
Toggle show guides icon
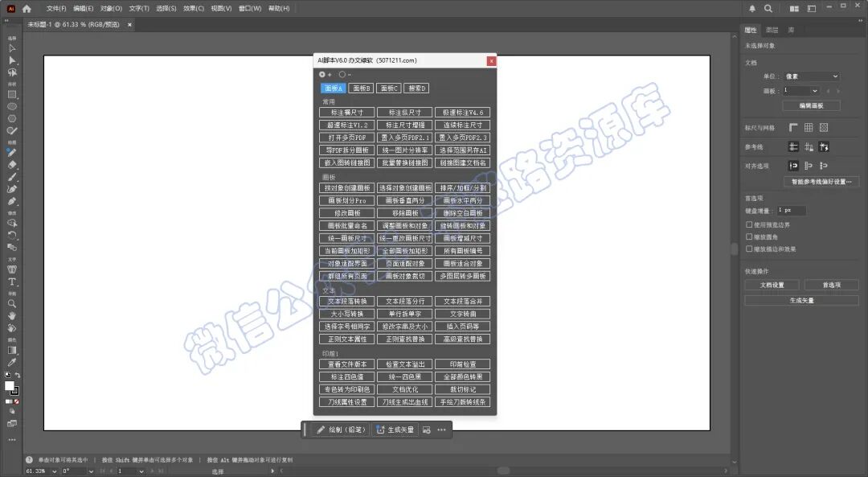pyautogui.click(x=793, y=147)
